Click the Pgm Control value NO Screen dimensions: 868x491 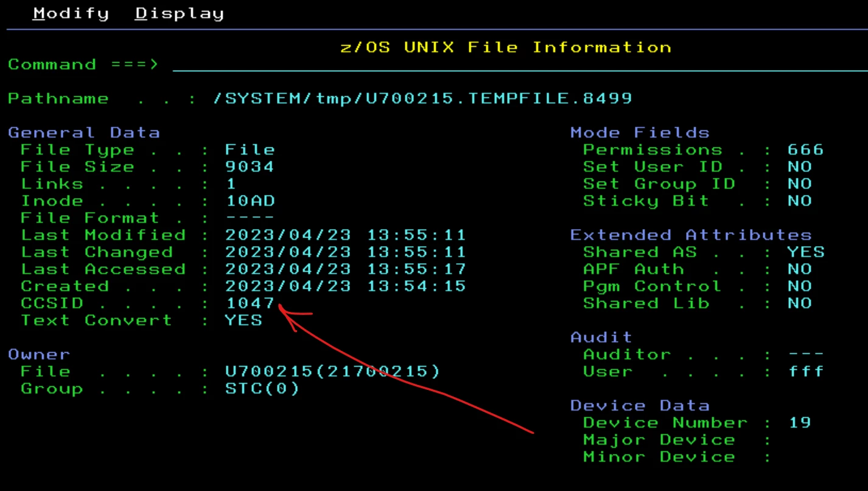coord(799,286)
